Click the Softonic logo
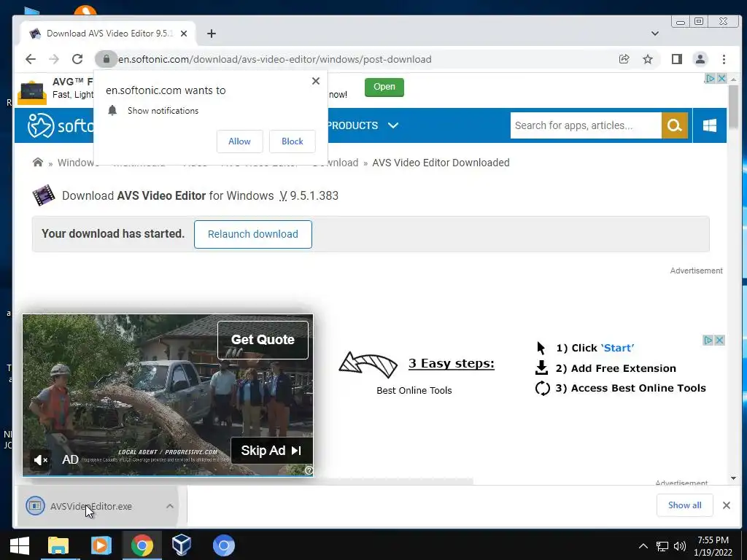This screenshot has height=560, width=747. [x=60, y=125]
